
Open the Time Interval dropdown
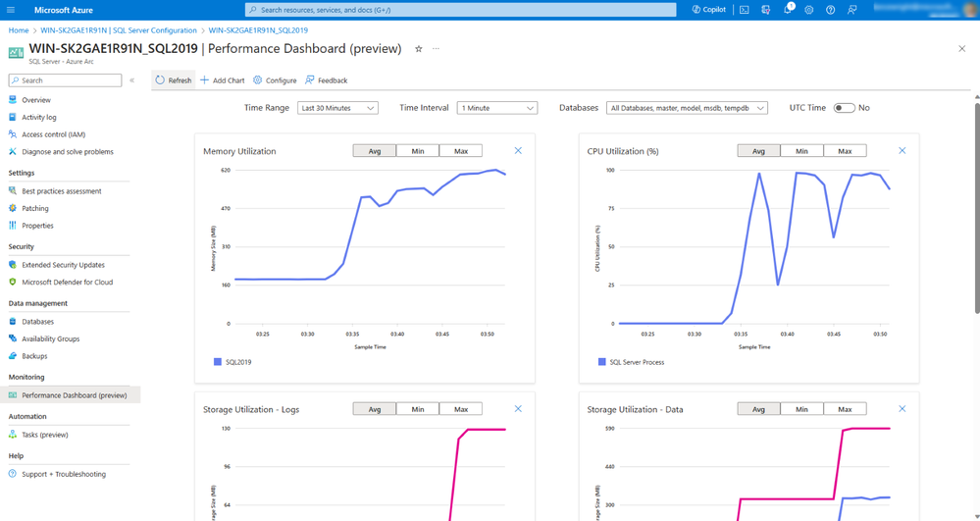click(497, 108)
